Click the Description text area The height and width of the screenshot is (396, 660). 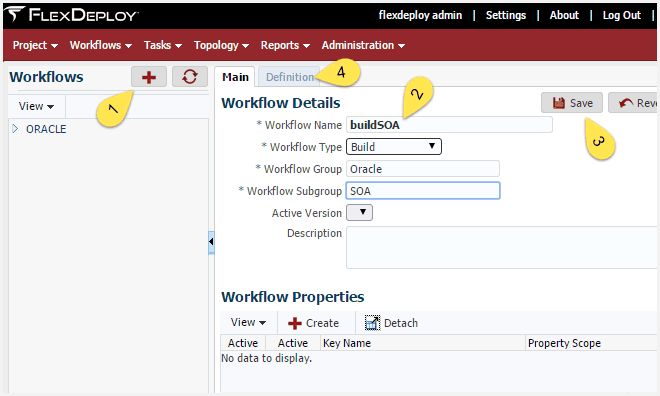click(x=501, y=247)
